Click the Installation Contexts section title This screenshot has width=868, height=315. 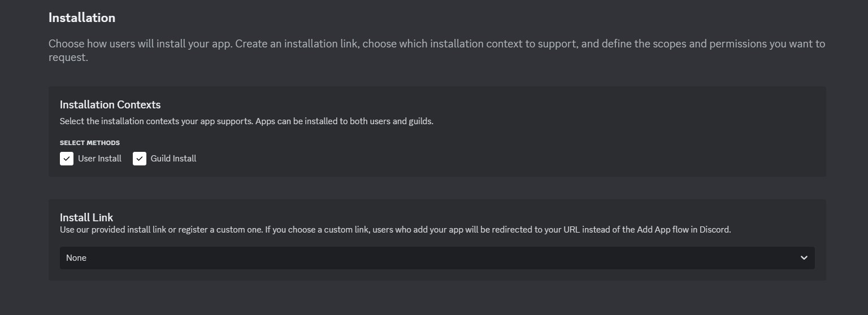coord(110,104)
